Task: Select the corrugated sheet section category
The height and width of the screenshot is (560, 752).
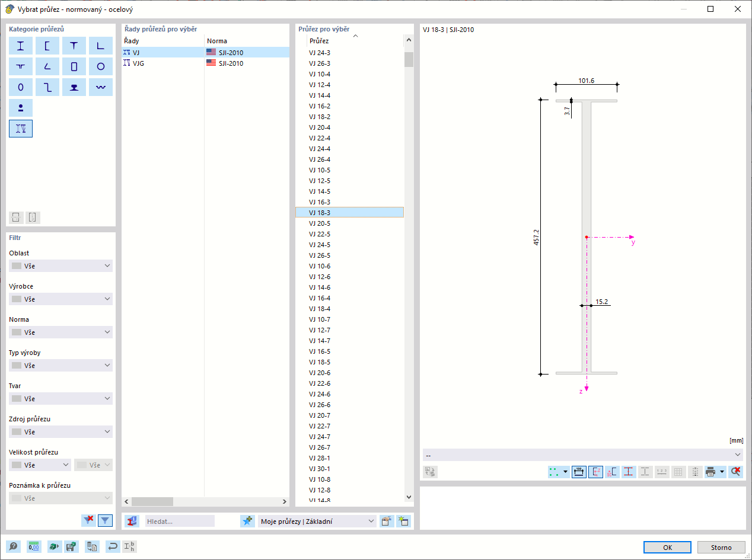Action: tap(101, 87)
